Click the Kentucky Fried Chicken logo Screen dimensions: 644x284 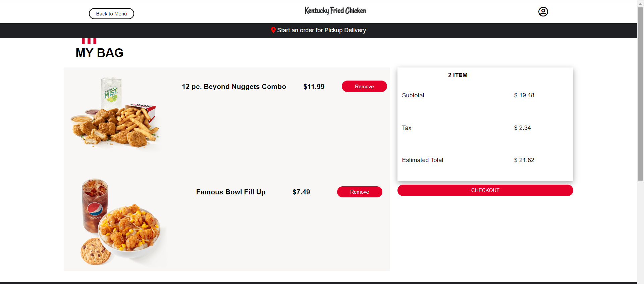[x=335, y=11]
